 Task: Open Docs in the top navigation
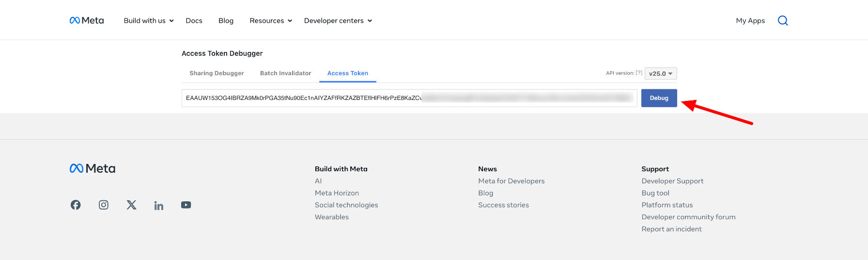coord(194,20)
